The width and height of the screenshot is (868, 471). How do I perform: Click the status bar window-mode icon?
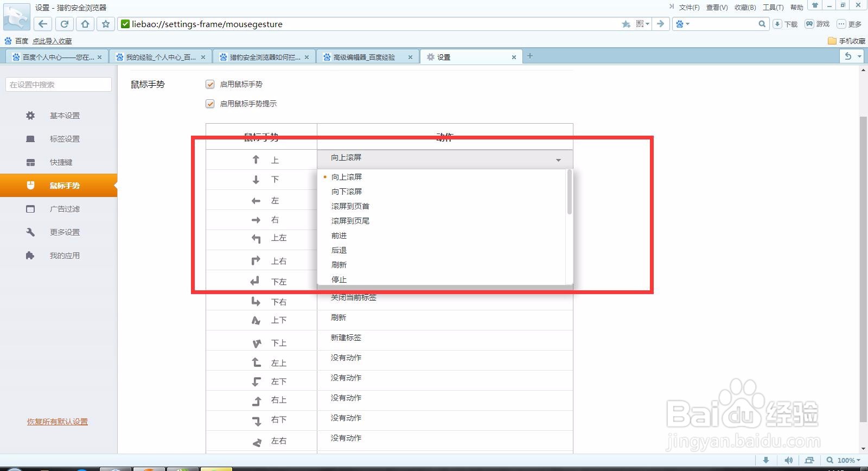809,460
